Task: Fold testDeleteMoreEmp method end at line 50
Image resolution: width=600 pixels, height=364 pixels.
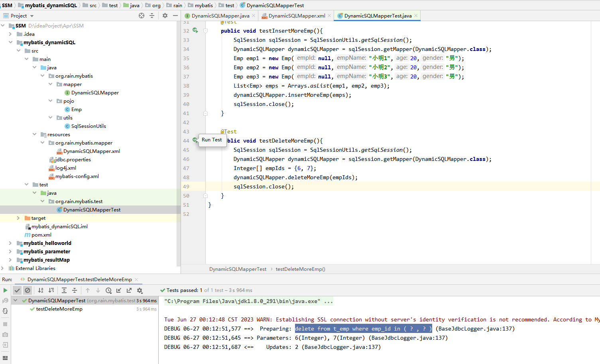Action: click(206, 196)
